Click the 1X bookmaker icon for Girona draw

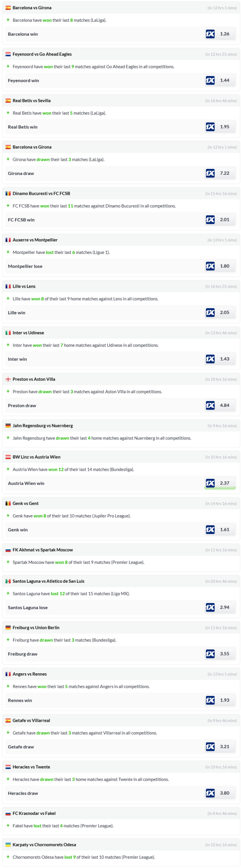(x=210, y=173)
